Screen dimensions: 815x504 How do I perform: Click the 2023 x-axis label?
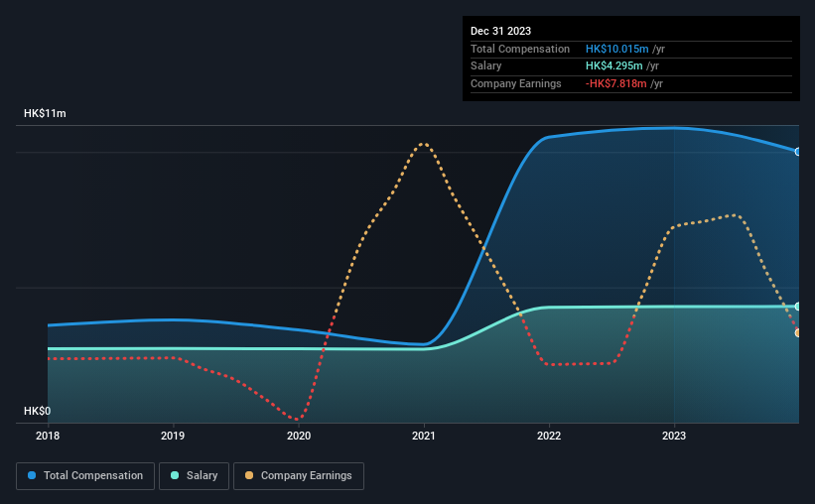click(x=674, y=436)
